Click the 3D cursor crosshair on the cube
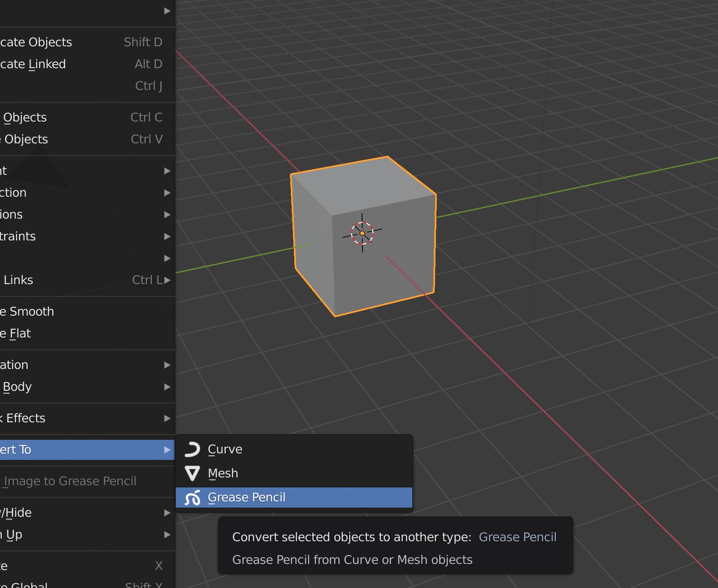The image size is (718, 588). [x=362, y=233]
